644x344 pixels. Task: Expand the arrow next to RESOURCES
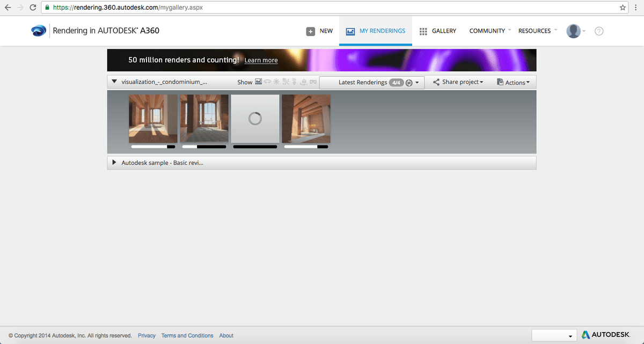pos(555,30)
